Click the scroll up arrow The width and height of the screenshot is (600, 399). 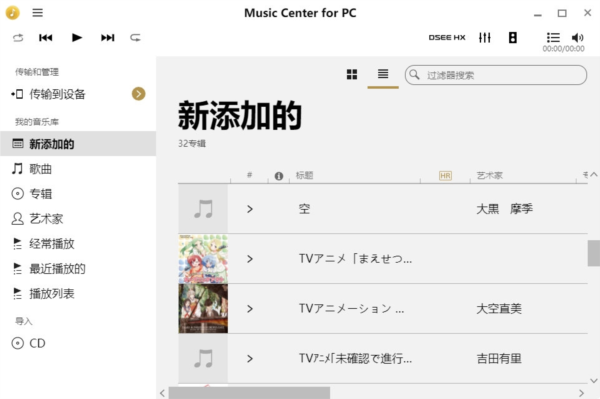pos(593,174)
